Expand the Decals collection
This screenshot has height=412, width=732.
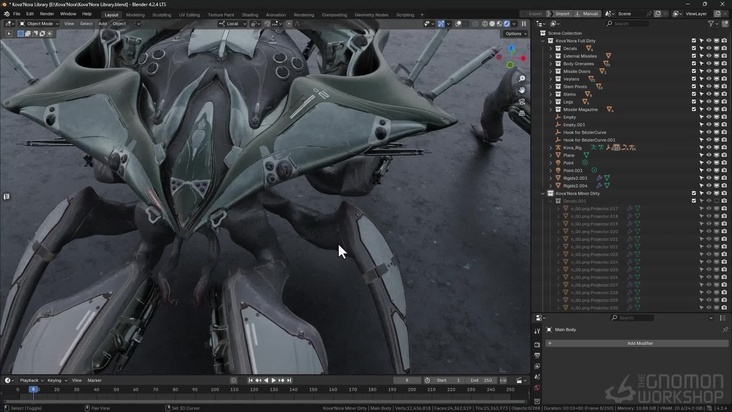(x=550, y=49)
